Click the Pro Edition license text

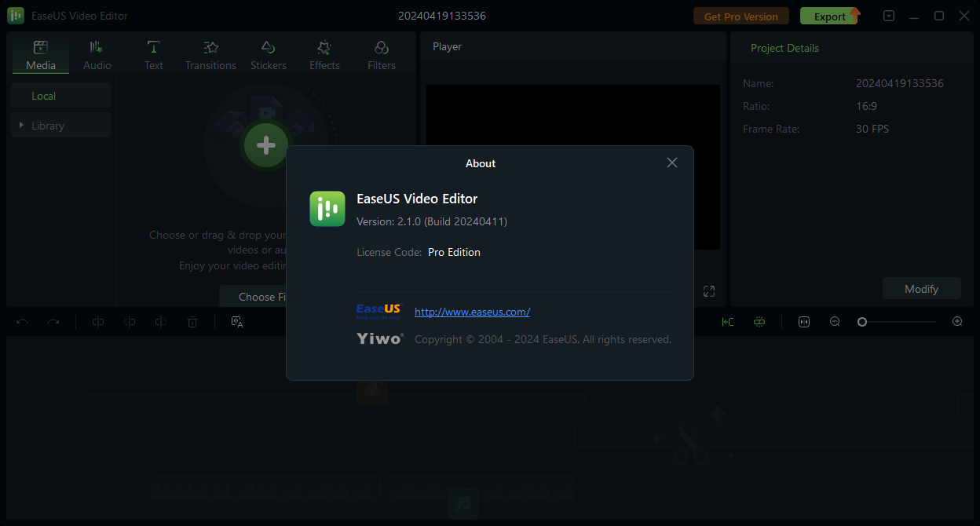click(x=454, y=252)
